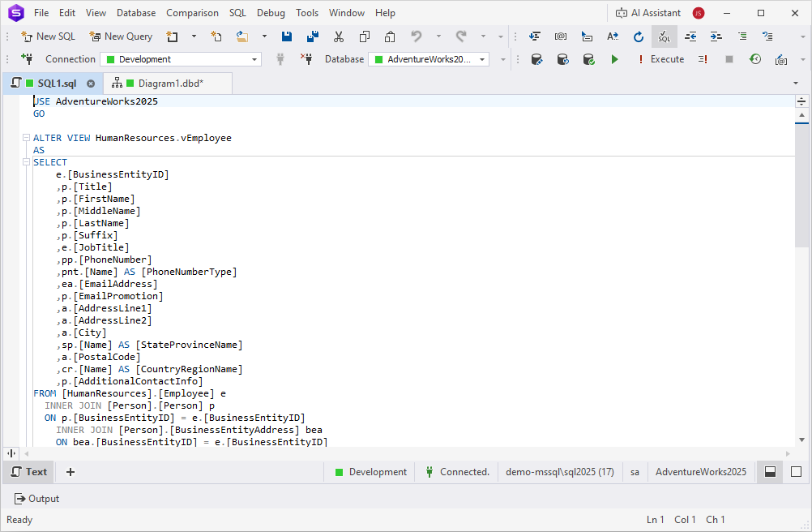The width and height of the screenshot is (812, 532).
Task: Save the document with the floppy disk icon
Action: 286,36
